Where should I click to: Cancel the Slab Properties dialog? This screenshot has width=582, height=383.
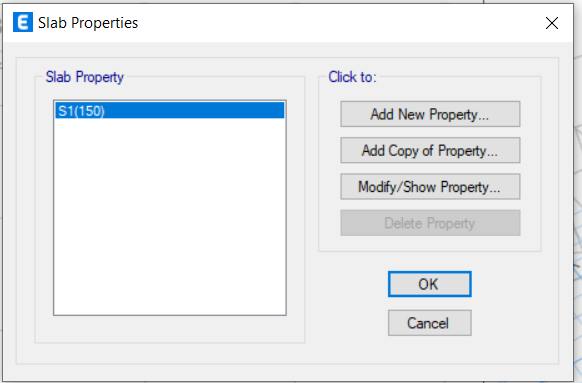point(429,323)
